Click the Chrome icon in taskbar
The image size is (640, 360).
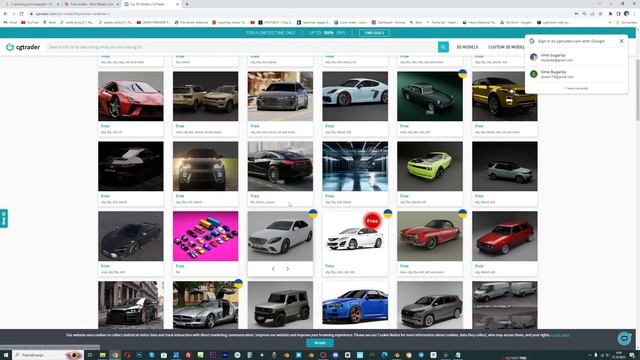(x=115, y=355)
